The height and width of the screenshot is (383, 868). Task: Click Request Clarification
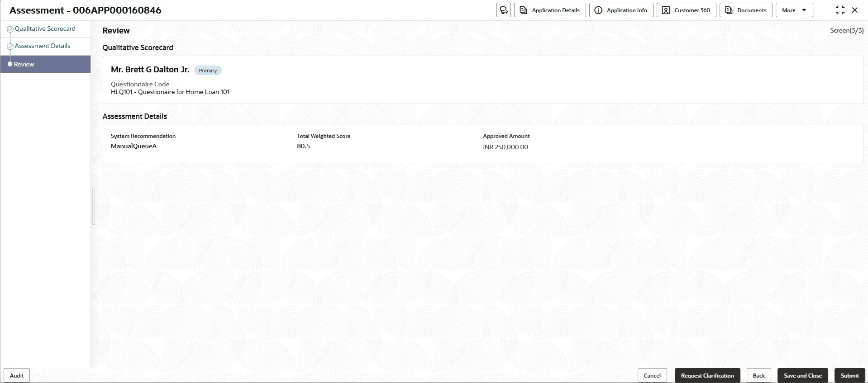pyautogui.click(x=707, y=375)
